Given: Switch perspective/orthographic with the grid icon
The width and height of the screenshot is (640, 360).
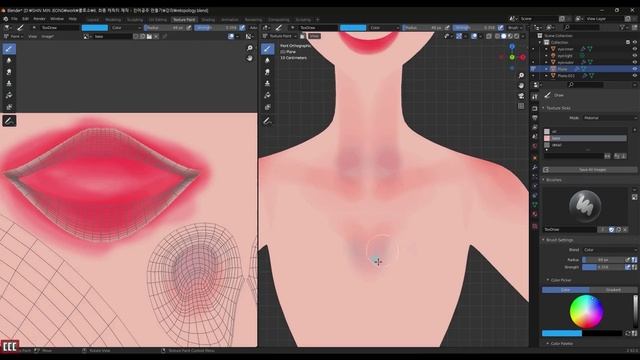Looking at the screenshot, I should pyautogui.click(x=521, y=106).
